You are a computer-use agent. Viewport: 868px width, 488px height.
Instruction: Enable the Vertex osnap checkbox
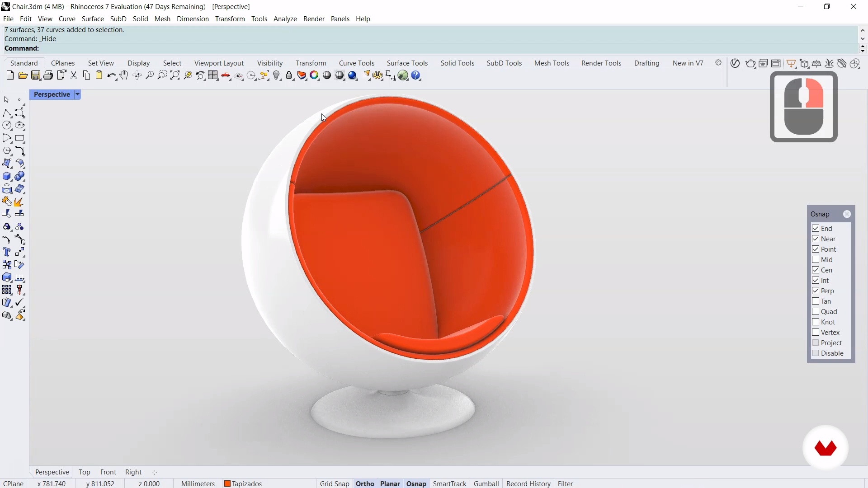pyautogui.click(x=816, y=332)
